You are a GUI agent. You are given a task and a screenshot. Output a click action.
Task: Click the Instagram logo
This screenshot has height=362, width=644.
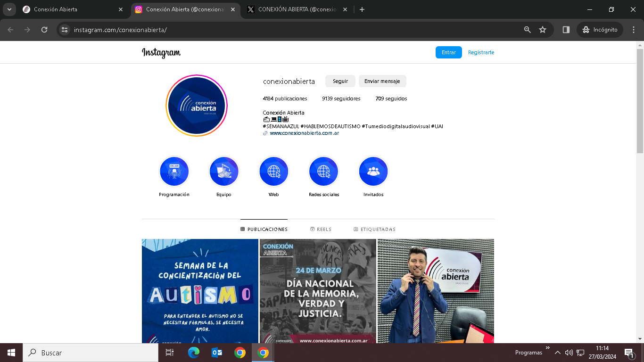161,53
